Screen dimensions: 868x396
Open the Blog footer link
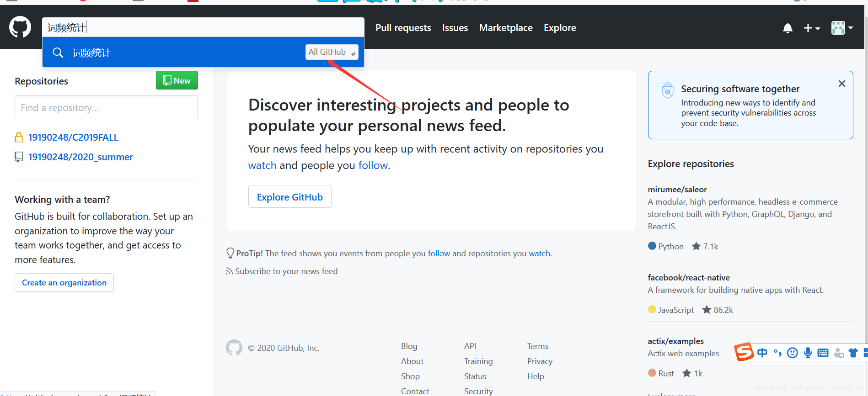tap(409, 346)
